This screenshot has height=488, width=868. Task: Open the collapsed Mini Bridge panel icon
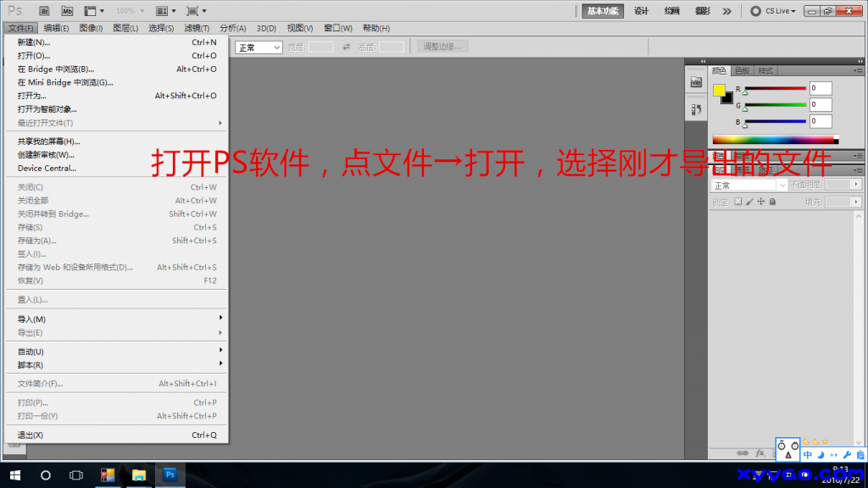(x=696, y=82)
